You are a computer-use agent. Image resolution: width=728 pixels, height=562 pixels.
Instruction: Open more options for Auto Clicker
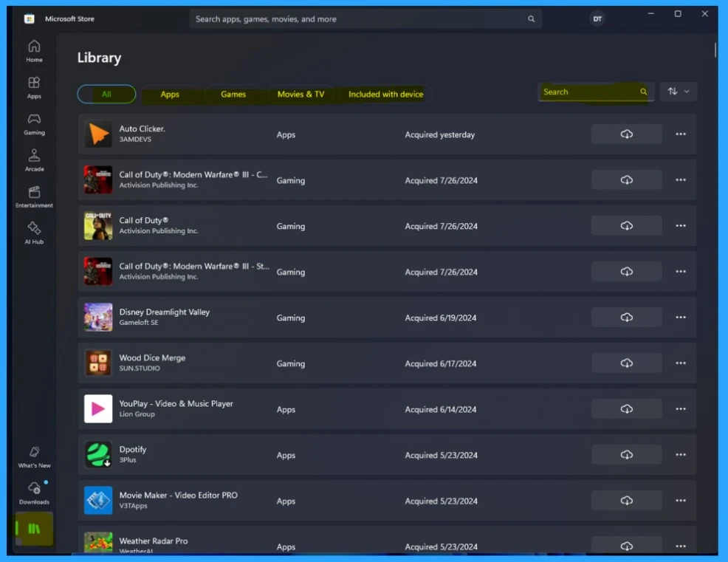tap(681, 134)
